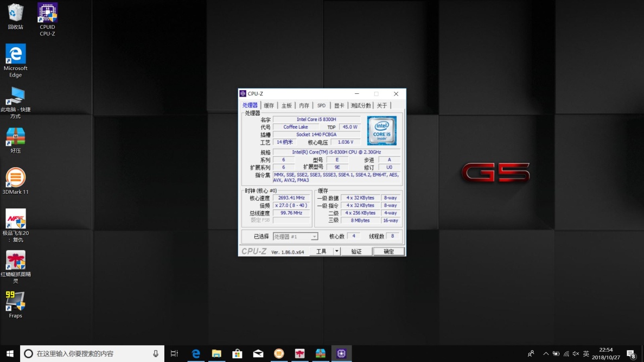644x362 pixels.
Task: Open the HaoZip (好压) compression tool
Action: click(x=15, y=137)
